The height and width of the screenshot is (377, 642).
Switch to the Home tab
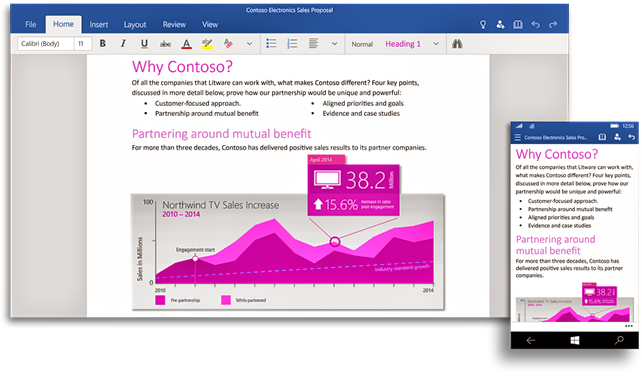(63, 24)
